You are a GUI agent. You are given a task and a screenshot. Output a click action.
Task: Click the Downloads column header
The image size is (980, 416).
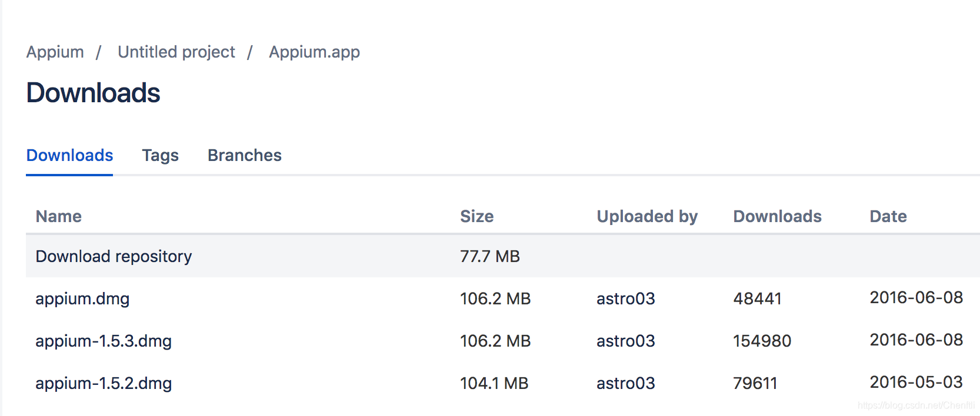[777, 216]
